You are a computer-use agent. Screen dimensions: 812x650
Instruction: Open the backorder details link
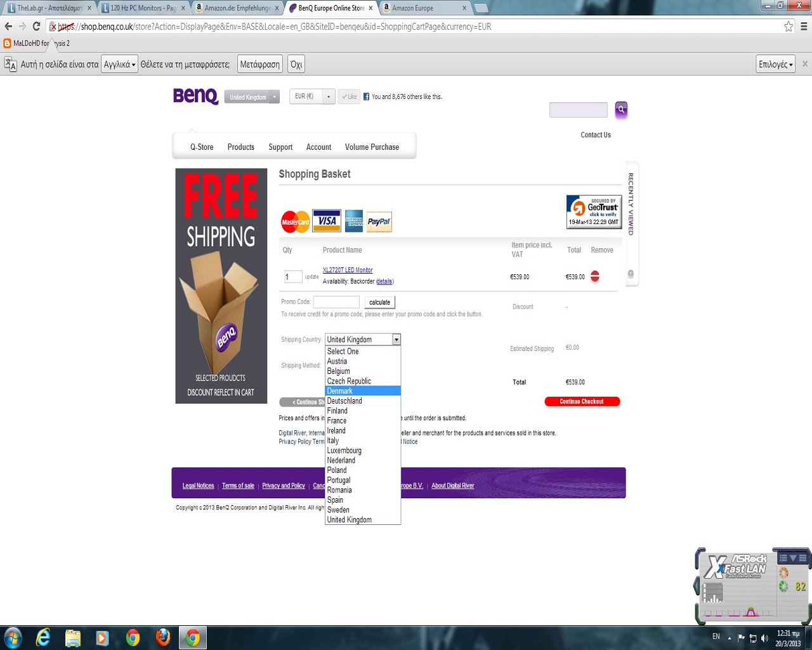point(384,281)
